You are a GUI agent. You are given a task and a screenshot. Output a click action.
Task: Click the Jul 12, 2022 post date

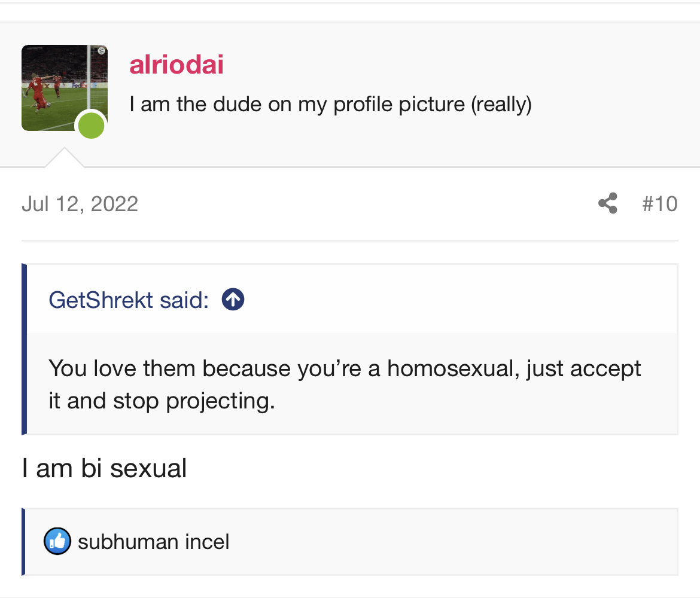[80, 204]
